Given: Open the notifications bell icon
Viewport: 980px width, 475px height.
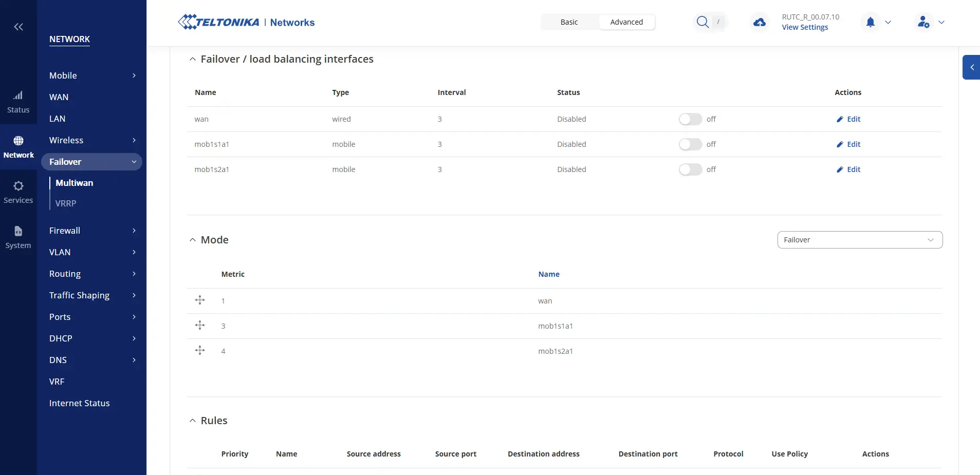Looking at the screenshot, I should click(870, 22).
